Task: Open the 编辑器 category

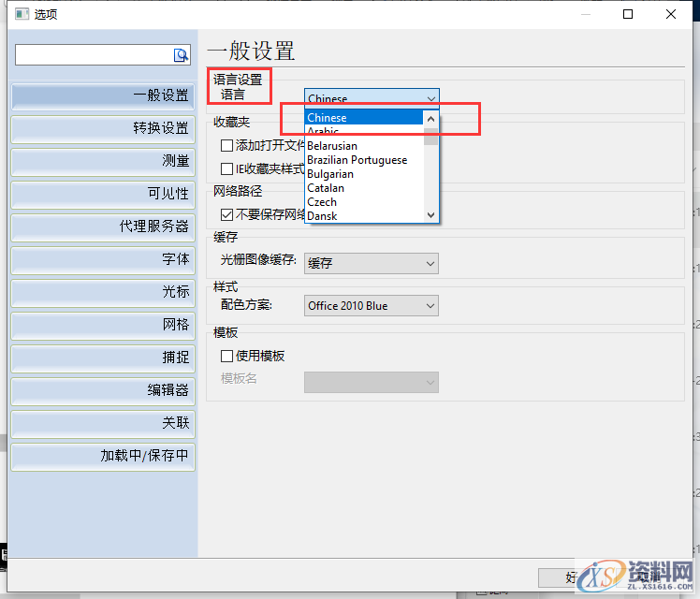Action: point(103,390)
